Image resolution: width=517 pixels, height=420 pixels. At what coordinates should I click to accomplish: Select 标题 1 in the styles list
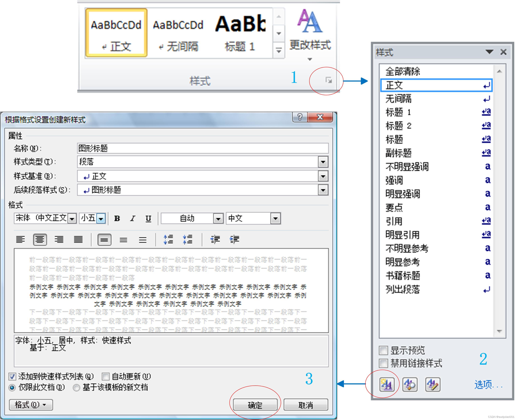[398, 112]
